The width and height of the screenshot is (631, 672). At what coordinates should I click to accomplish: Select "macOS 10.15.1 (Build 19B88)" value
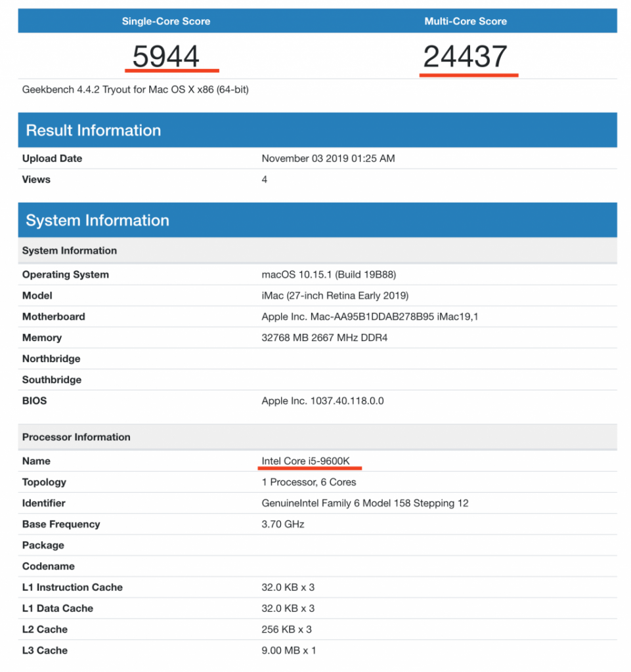[329, 275]
